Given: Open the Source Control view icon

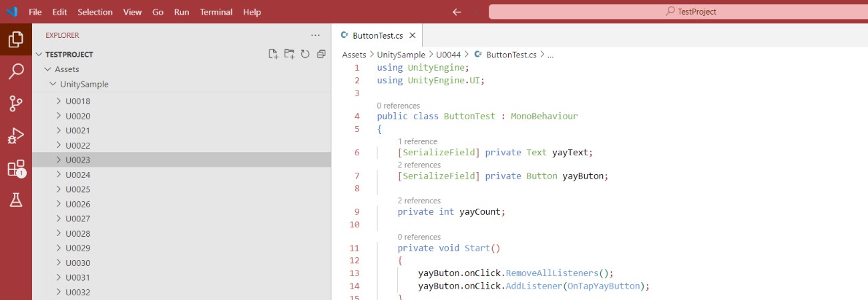Looking at the screenshot, I should [16, 103].
